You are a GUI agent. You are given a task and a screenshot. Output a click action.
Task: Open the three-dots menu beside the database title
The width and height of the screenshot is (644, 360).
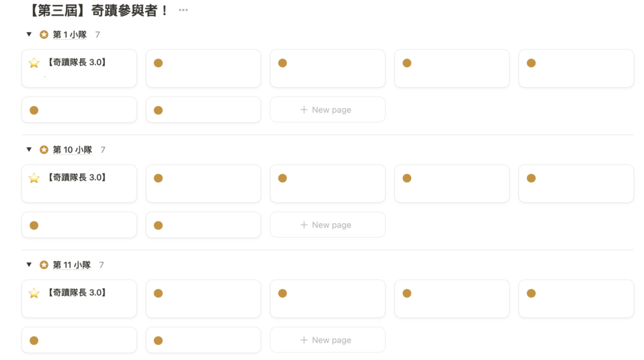tap(183, 11)
